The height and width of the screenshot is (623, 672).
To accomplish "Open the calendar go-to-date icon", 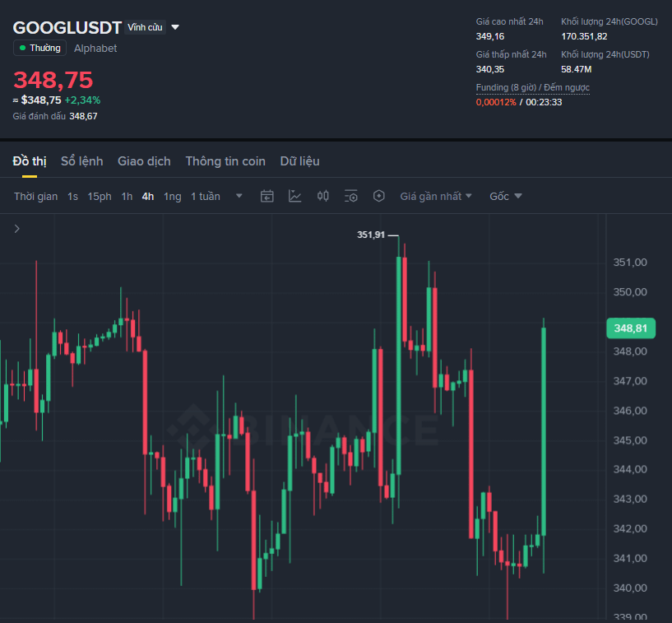I will 267,197.
